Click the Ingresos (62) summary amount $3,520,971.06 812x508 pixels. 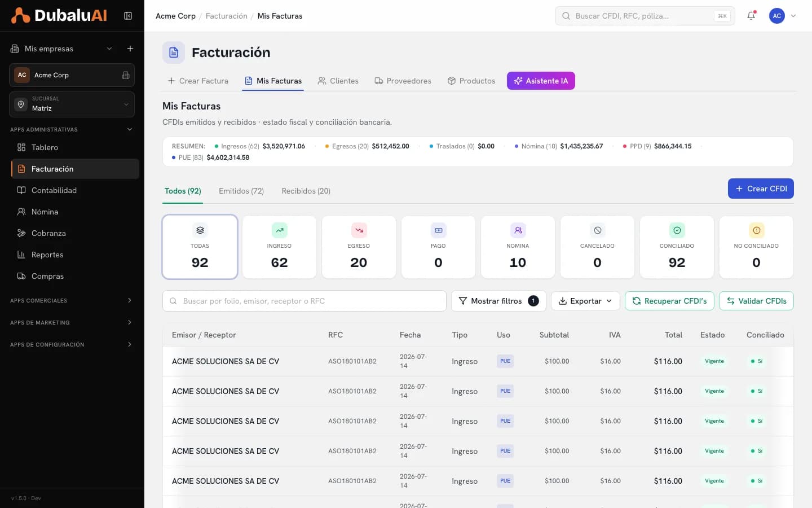tap(284, 146)
